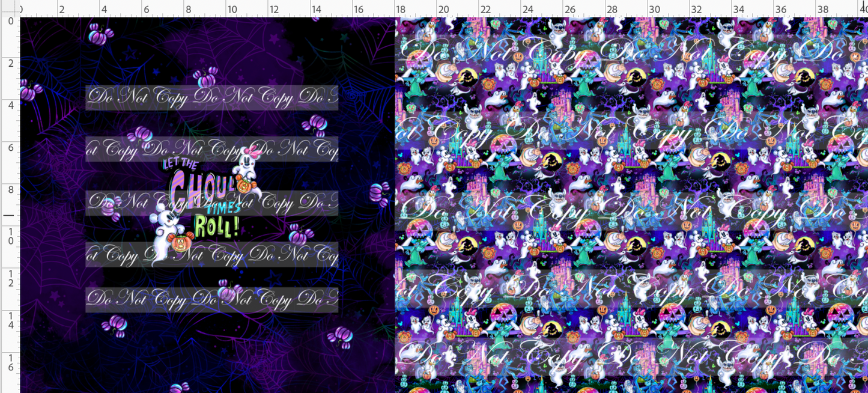Click vertical ruler mark 12

pos(10,277)
